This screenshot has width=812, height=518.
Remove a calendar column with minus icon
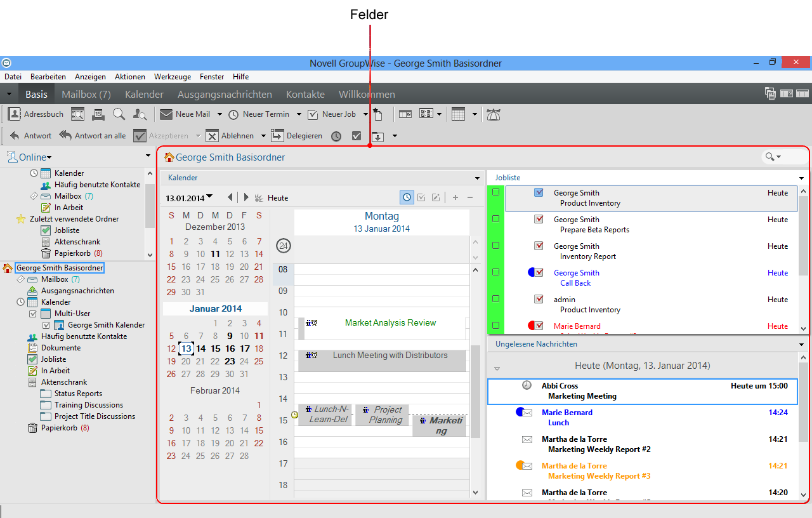470,197
